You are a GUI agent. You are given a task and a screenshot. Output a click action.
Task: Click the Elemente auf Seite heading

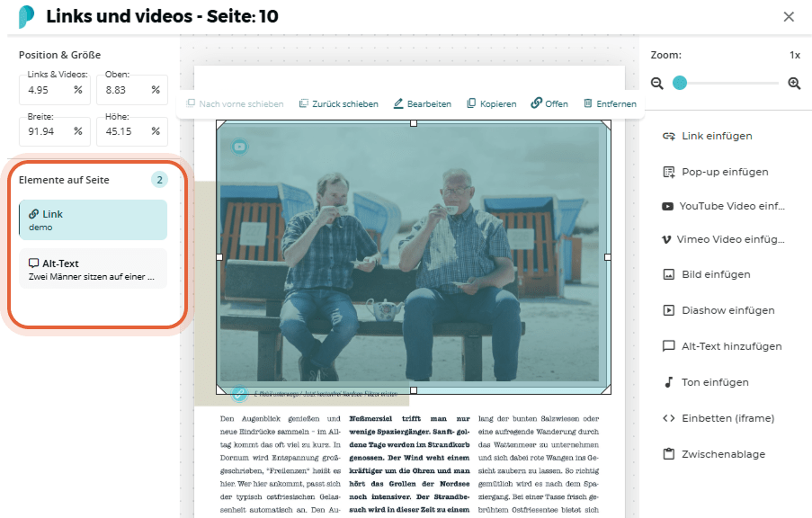64,180
